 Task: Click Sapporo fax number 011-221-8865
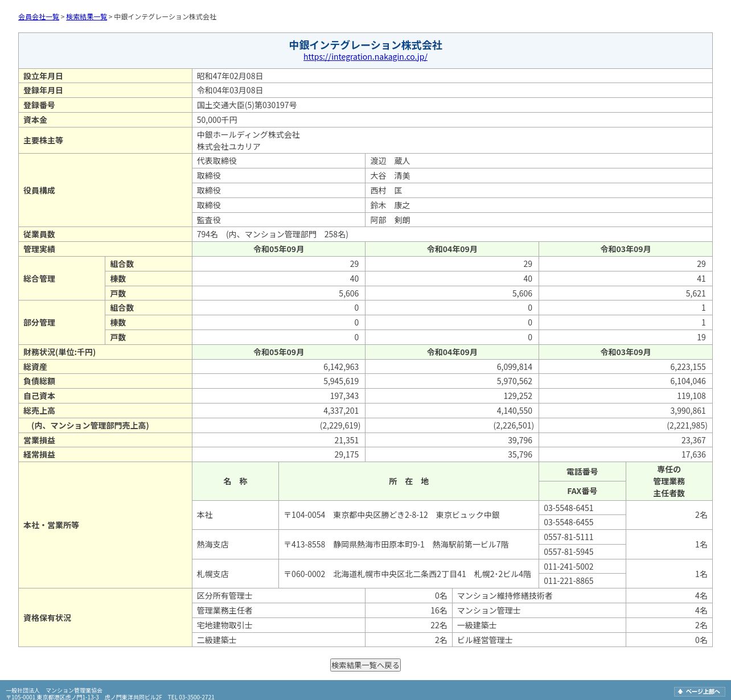point(569,581)
